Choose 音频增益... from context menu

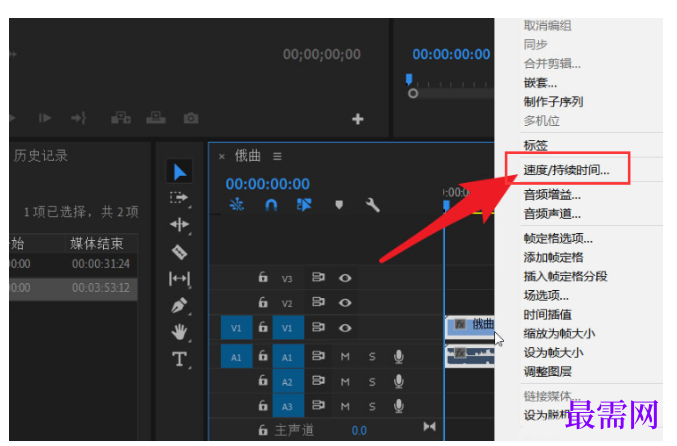pyautogui.click(x=552, y=195)
